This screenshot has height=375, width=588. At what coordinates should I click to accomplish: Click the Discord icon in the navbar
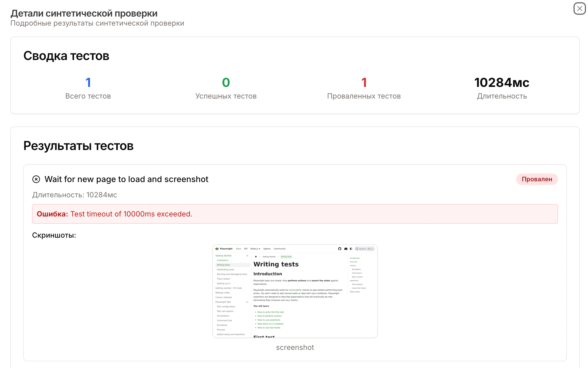point(346,249)
